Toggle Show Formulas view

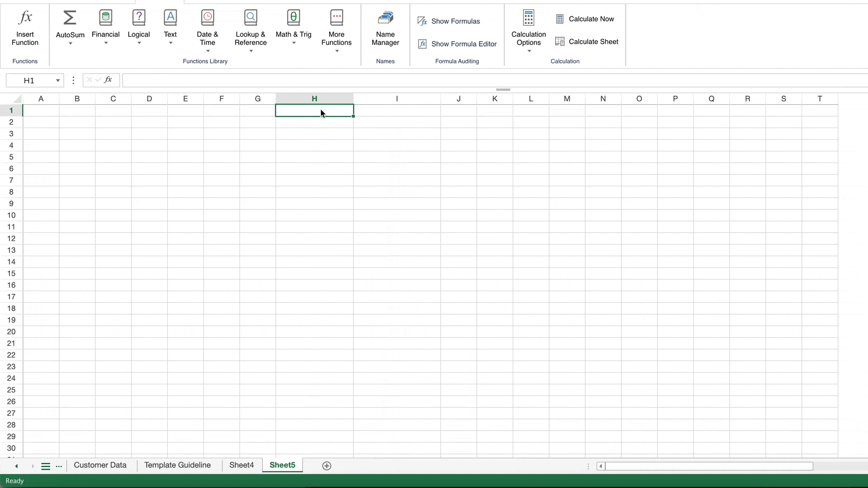coord(449,22)
